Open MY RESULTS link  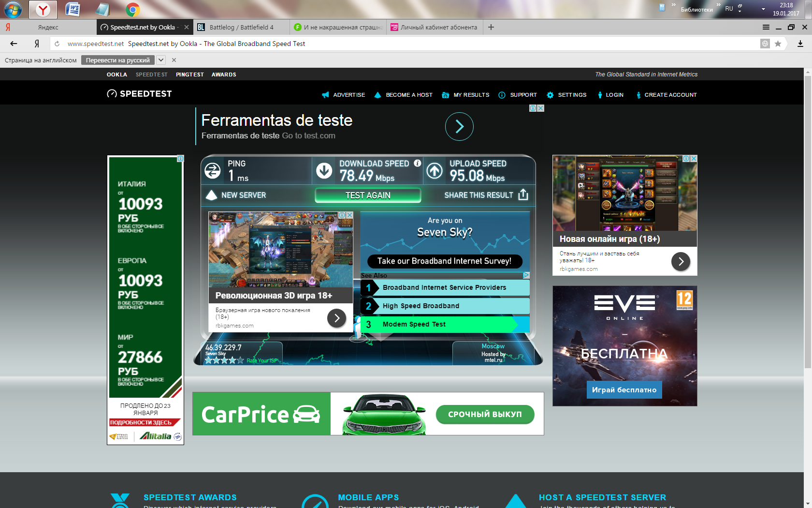(465, 95)
